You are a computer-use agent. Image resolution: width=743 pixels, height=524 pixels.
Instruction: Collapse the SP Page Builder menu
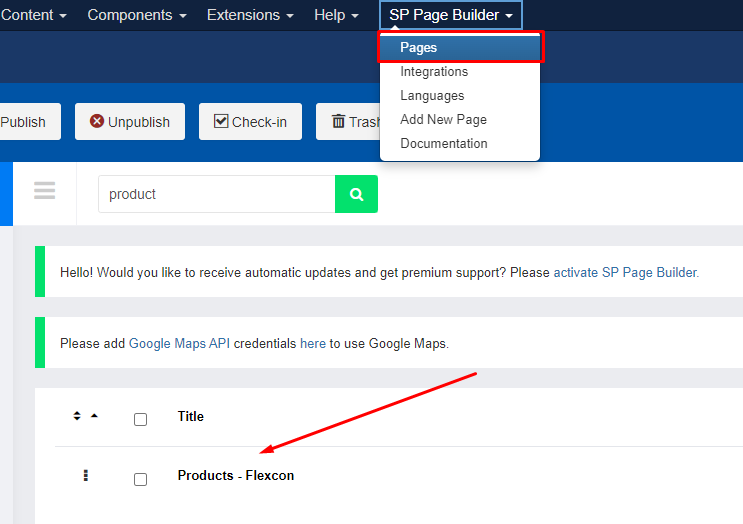coord(451,15)
